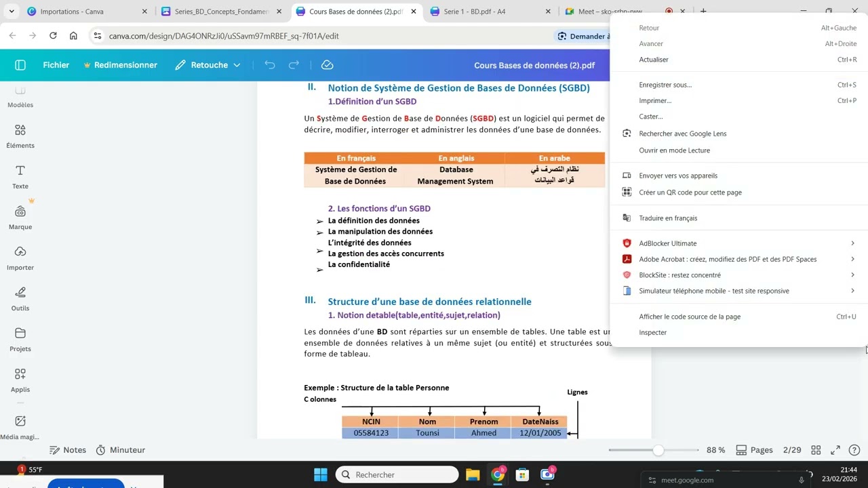Image resolution: width=868 pixels, height=488 pixels.
Task: Open the Média magique panel
Action: click(x=20, y=428)
